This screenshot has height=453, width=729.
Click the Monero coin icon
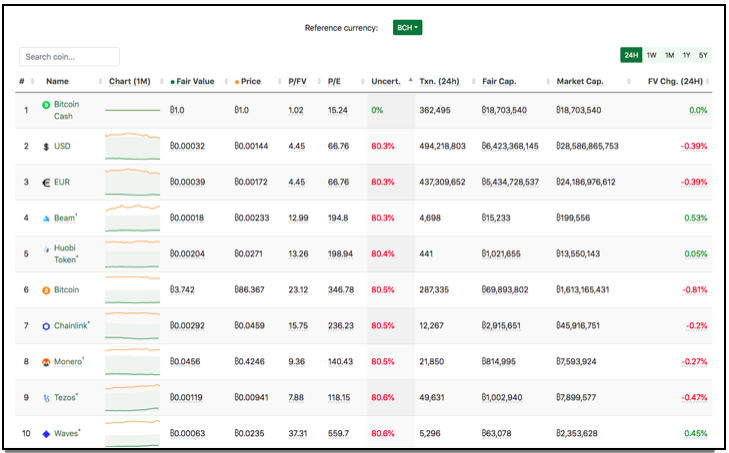tap(46, 362)
